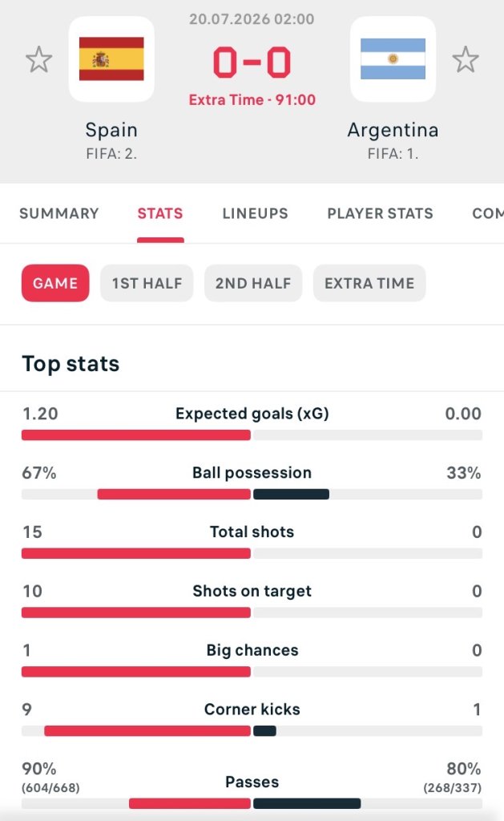The height and width of the screenshot is (821, 504).
Task: Open the partially visible COM tab
Action: pyautogui.click(x=488, y=213)
